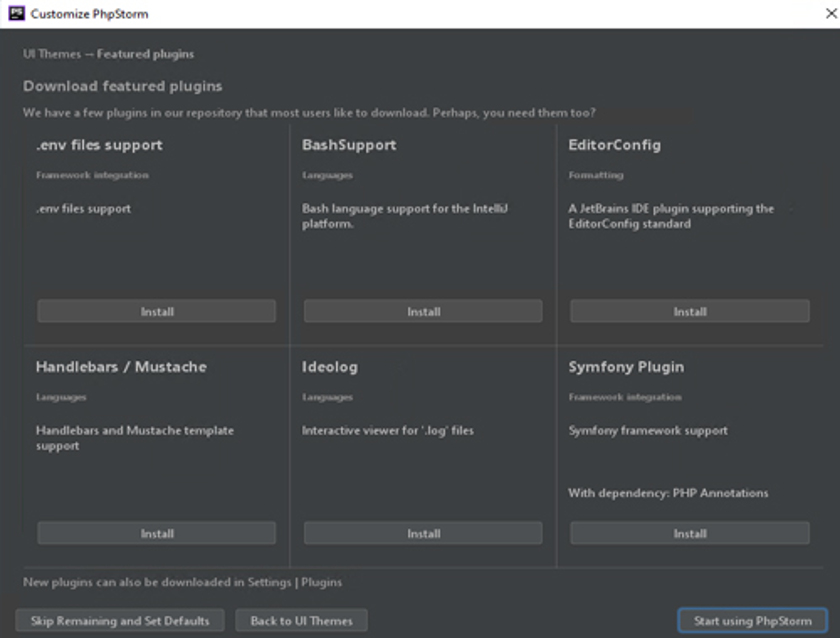840x638 pixels.
Task: Click the Languages label under BashSupport
Action: point(327,175)
